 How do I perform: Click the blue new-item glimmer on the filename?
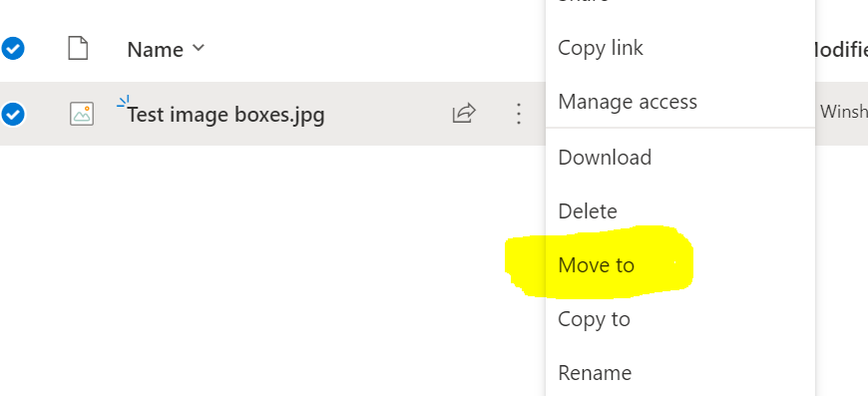tap(124, 101)
